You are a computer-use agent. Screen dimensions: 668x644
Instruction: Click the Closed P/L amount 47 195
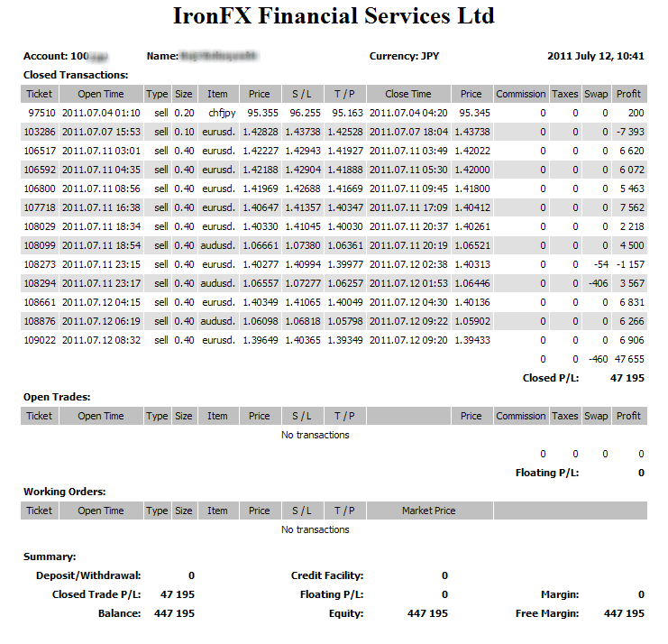627,378
